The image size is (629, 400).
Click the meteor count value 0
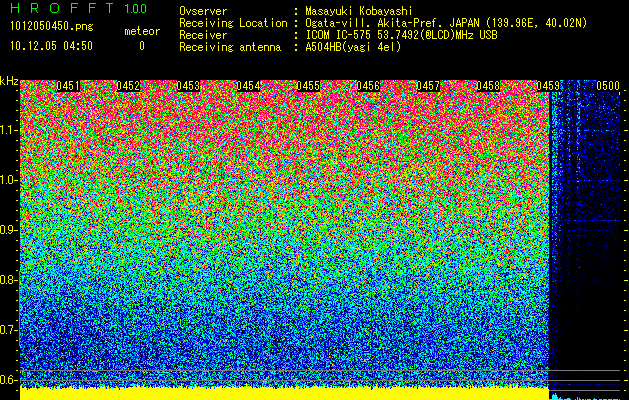[x=142, y=46]
